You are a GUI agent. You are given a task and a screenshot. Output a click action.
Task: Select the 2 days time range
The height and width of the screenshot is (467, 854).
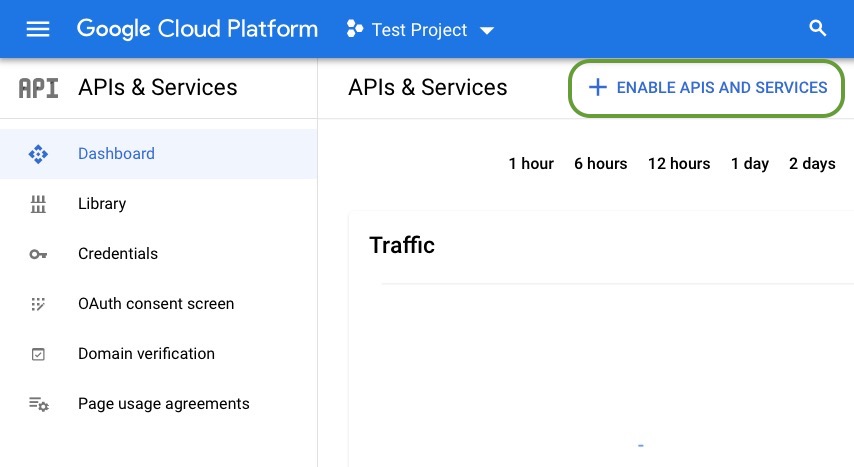point(812,164)
